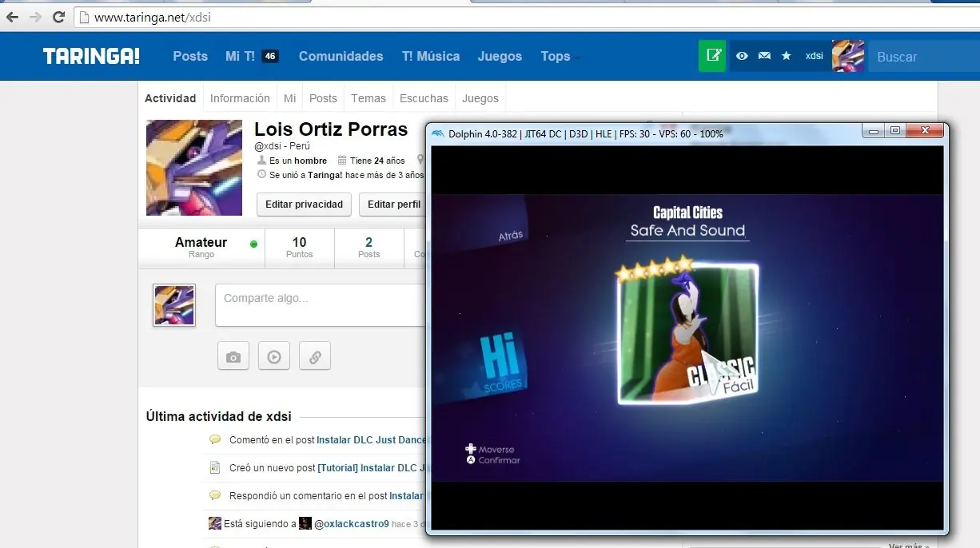Click comment bubble icon beside Comentó en el post
Image resolution: width=980 pixels, height=548 pixels.
[x=214, y=439]
